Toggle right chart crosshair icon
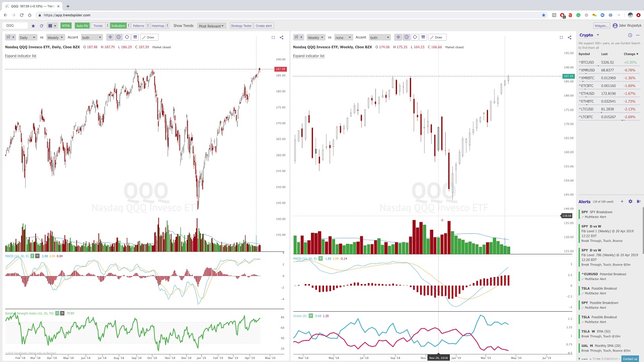 tap(415, 37)
